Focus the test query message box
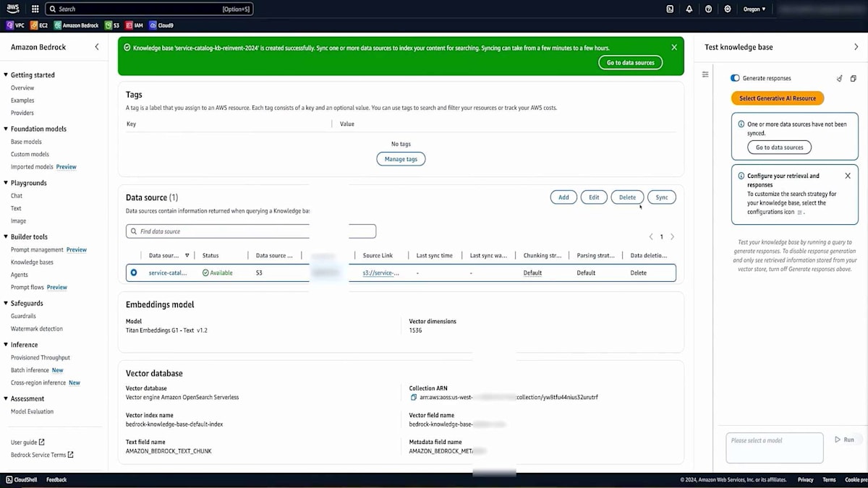The height and width of the screenshot is (488, 868). tap(775, 448)
